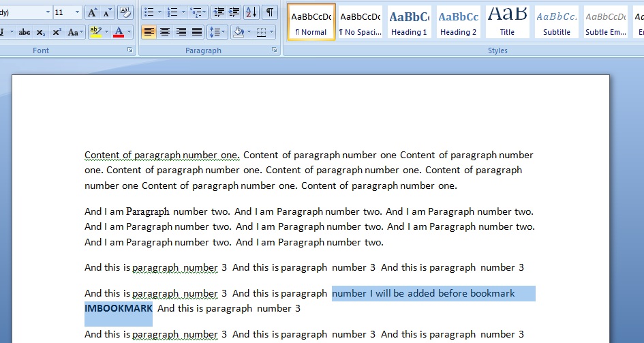Toggle the Show/Hide paragraph marks button

[271, 12]
